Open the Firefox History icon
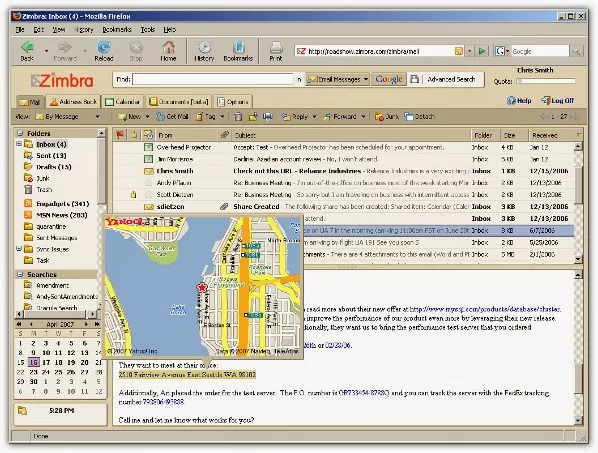 coord(204,47)
